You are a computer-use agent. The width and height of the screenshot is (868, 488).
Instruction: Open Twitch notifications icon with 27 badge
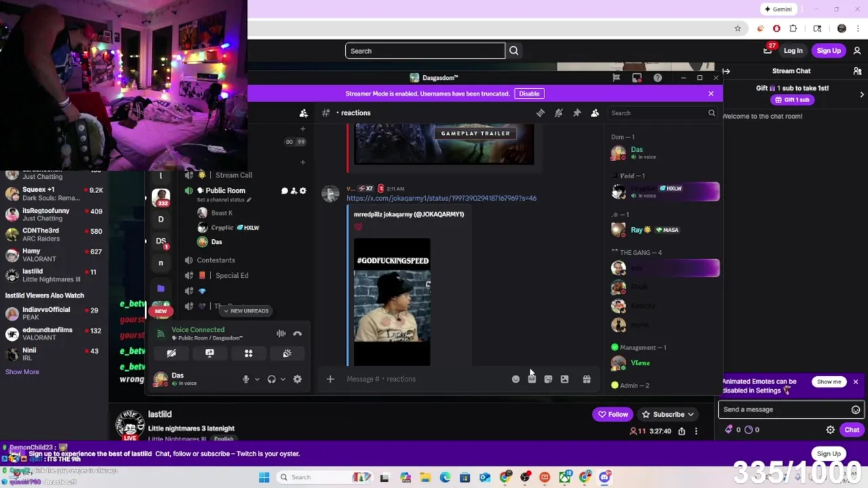click(x=768, y=50)
